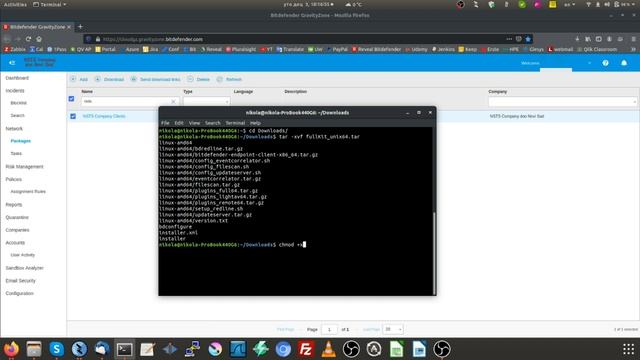The width and height of the screenshot is (640, 360).
Task: Open the GravityZone help icon
Action: [x=605, y=63]
